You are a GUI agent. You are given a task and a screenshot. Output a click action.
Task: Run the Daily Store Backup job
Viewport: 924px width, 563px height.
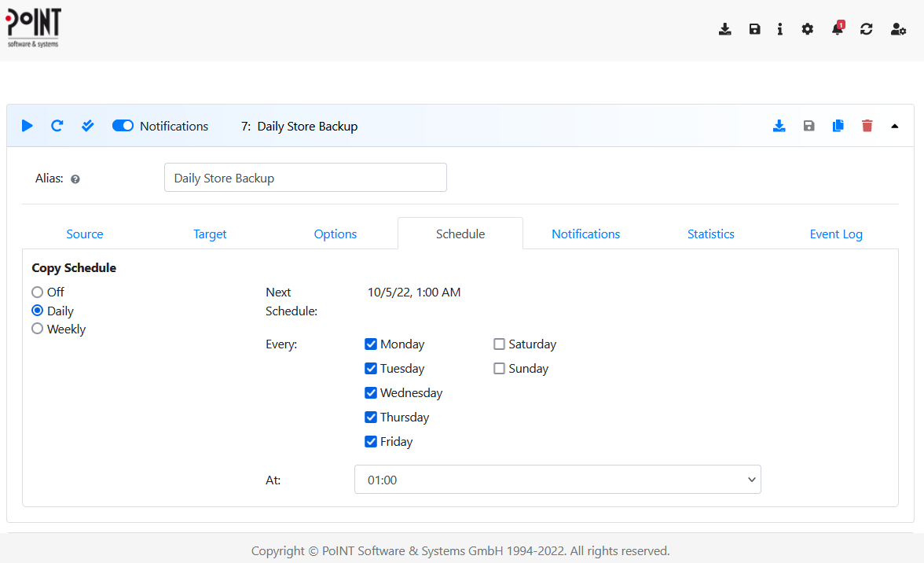point(27,125)
